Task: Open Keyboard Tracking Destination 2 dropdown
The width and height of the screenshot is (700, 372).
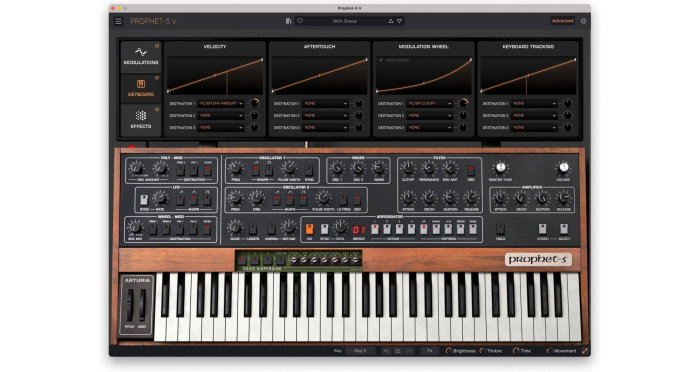Action: click(x=534, y=116)
